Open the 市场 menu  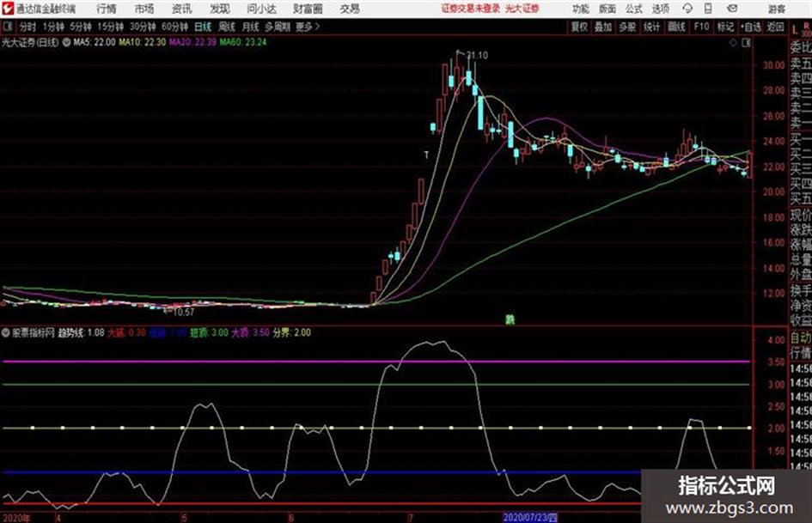(x=144, y=9)
